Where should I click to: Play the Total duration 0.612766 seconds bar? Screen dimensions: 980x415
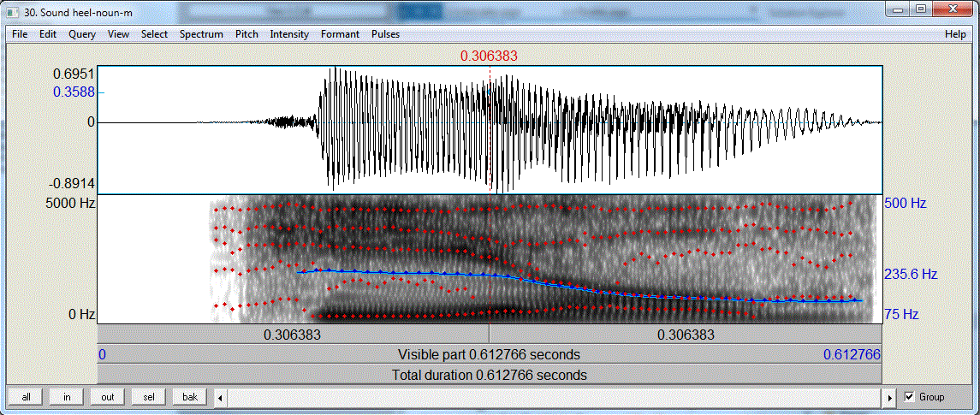point(490,375)
